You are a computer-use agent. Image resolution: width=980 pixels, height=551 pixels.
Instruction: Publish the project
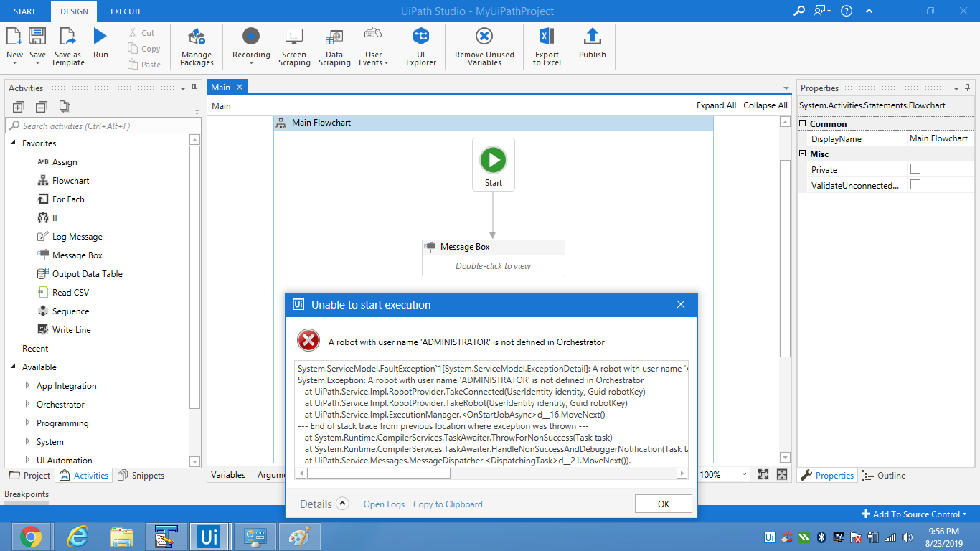tap(593, 43)
